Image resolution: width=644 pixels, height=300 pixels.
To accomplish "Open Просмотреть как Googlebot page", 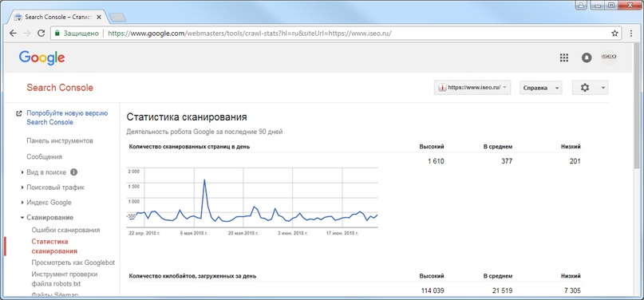I will (73, 262).
